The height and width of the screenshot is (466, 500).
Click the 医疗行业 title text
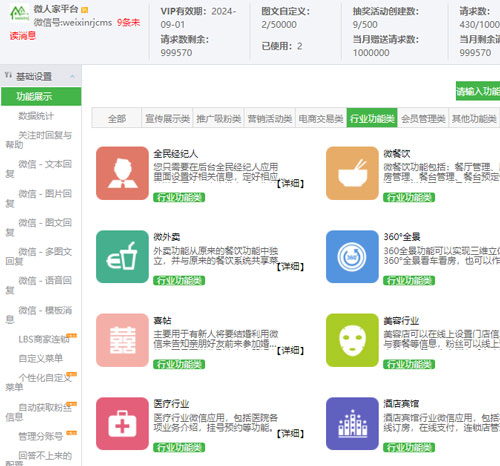click(171, 404)
